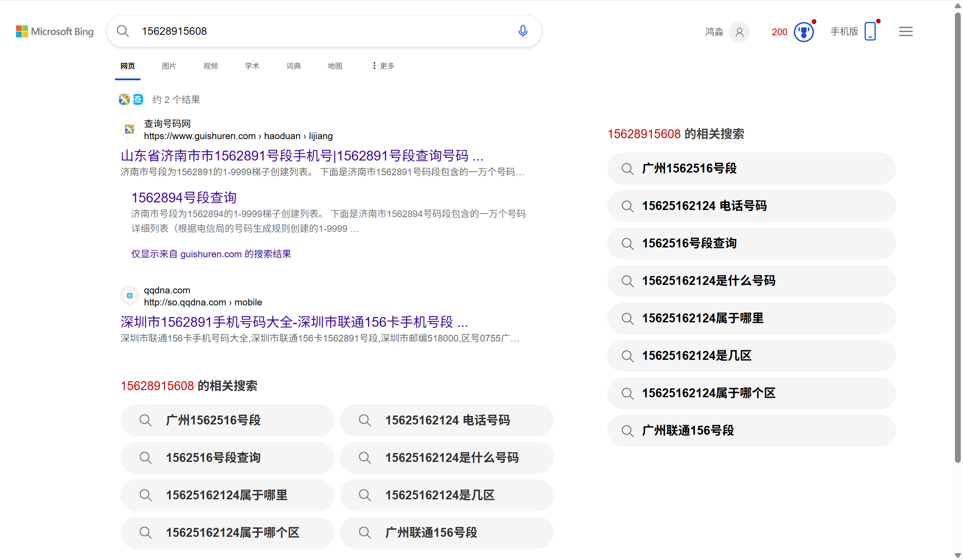The height and width of the screenshot is (560, 963).
Task: Open the 学术 academic tab
Action: click(x=252, y=66)
